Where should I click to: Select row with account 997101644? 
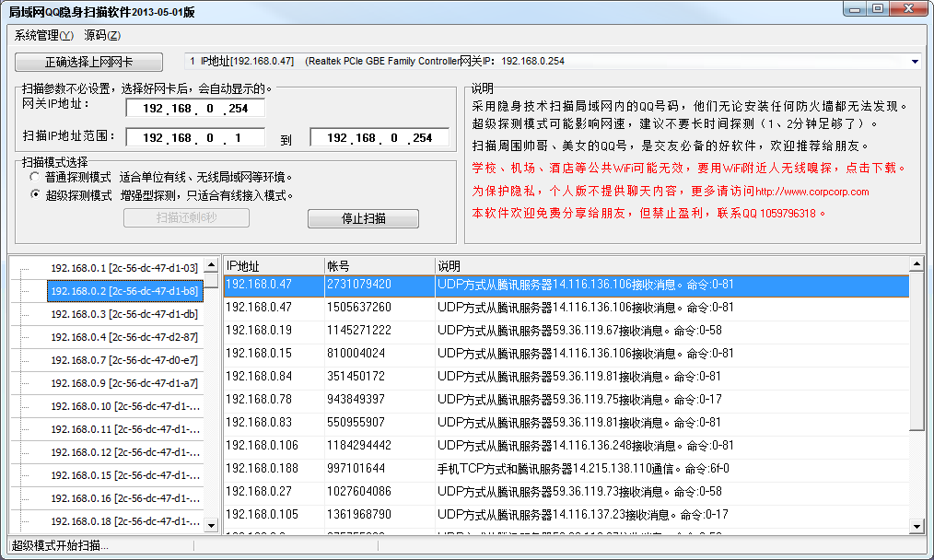click(566, 469)
